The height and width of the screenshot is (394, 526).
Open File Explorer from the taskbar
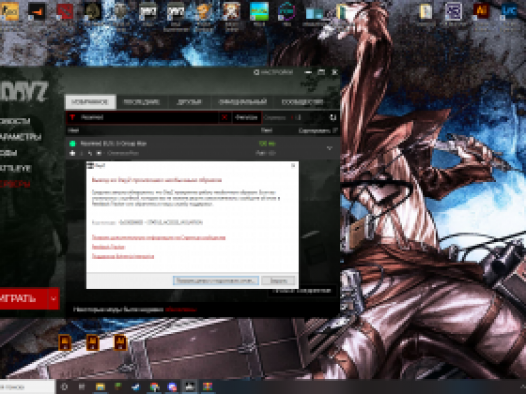[100, 387]
